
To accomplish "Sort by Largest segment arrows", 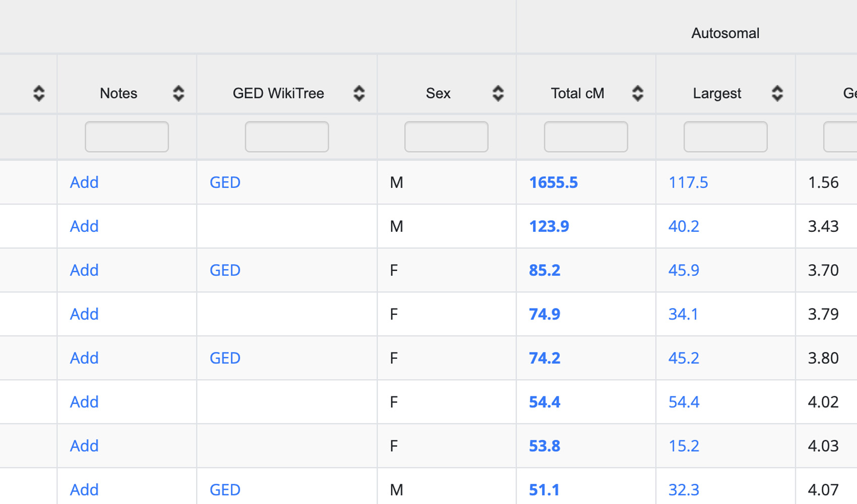I will point(777,93).
